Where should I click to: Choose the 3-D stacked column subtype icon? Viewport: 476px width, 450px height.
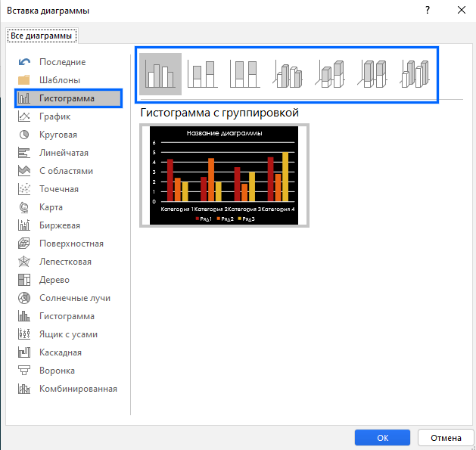(331, 74)
